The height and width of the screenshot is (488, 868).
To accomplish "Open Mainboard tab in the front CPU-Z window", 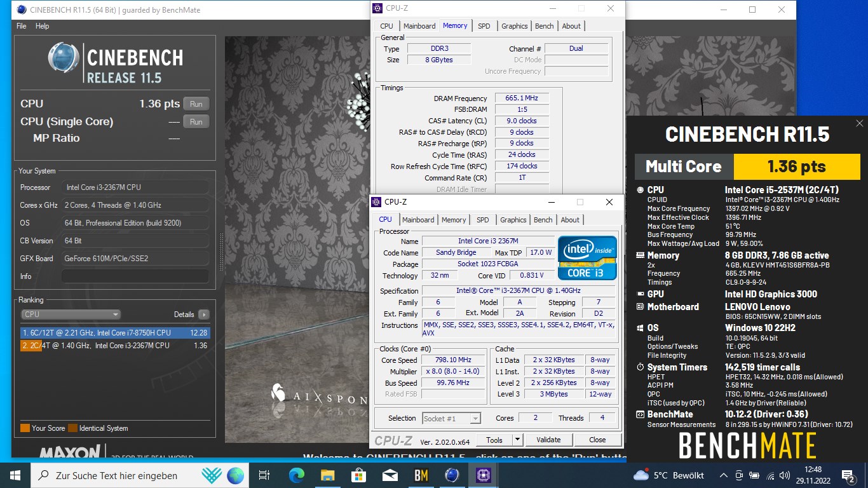I will 418,220.
